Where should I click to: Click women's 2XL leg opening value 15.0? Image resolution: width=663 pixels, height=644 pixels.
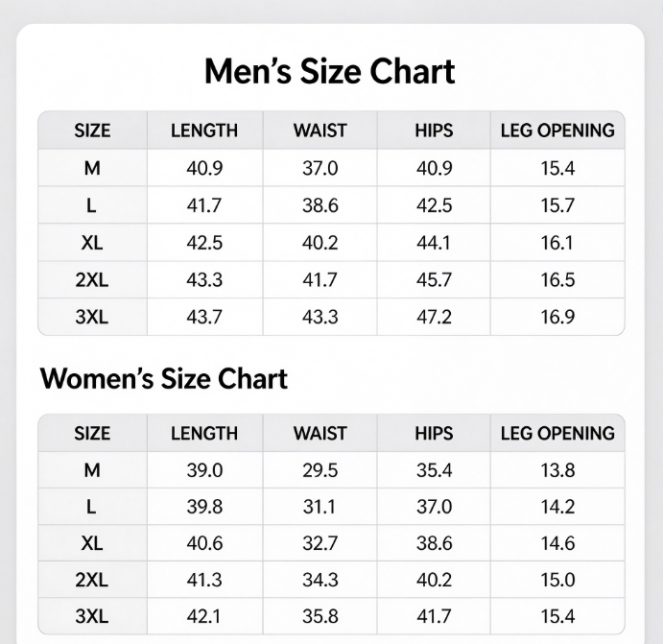click(557, 580)
